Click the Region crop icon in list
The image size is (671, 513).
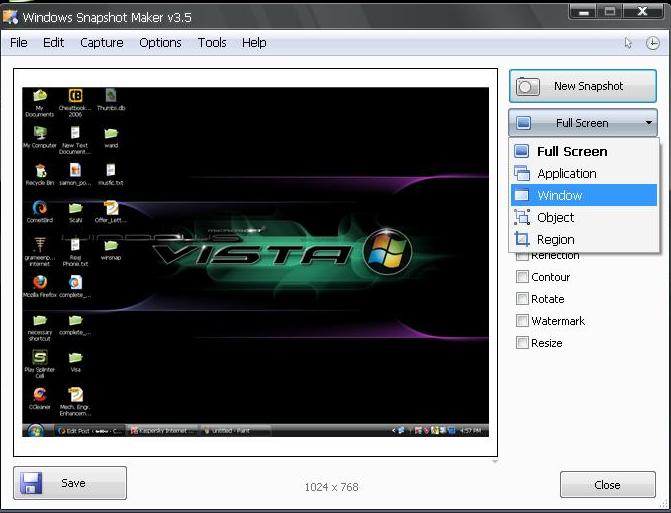tap(522, 239)
